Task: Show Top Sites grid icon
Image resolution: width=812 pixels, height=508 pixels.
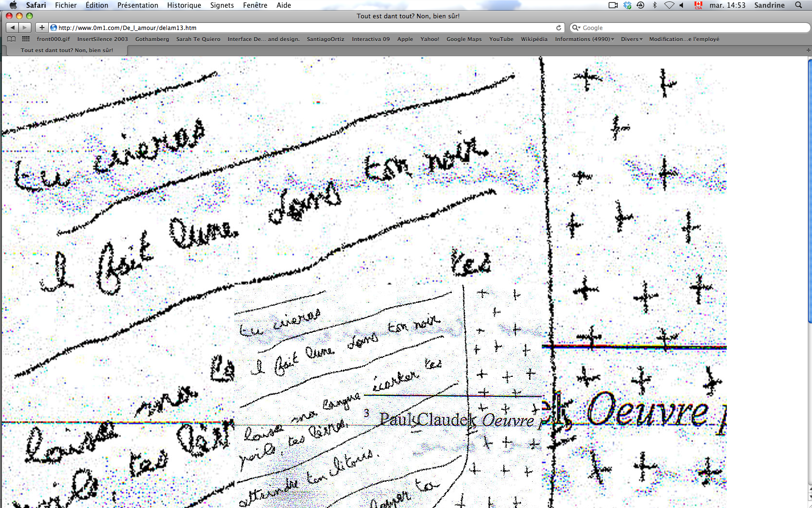Action: (26, 39)
